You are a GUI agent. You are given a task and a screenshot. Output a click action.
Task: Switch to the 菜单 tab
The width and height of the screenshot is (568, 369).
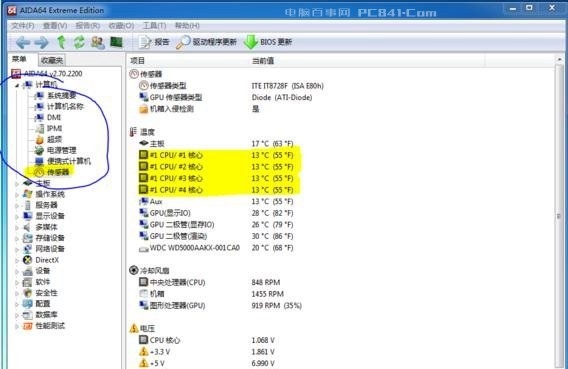(19, 59)
